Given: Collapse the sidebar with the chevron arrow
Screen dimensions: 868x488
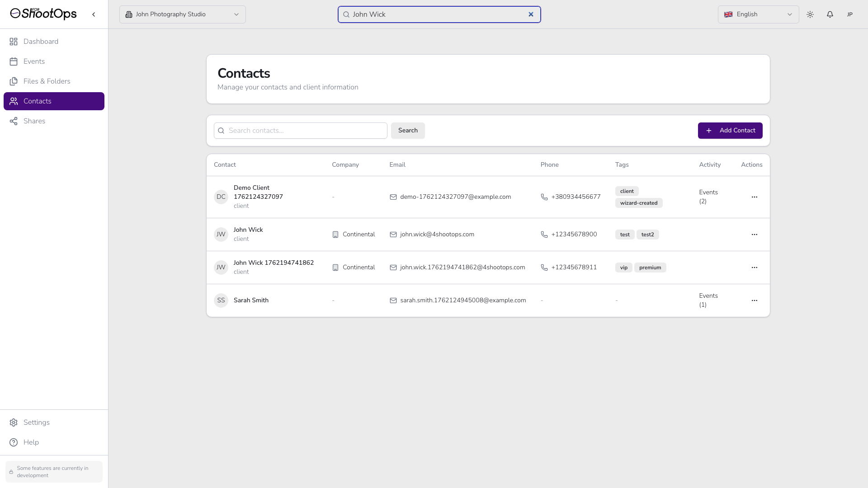Looking at the screenshot, I should (94, 14).
